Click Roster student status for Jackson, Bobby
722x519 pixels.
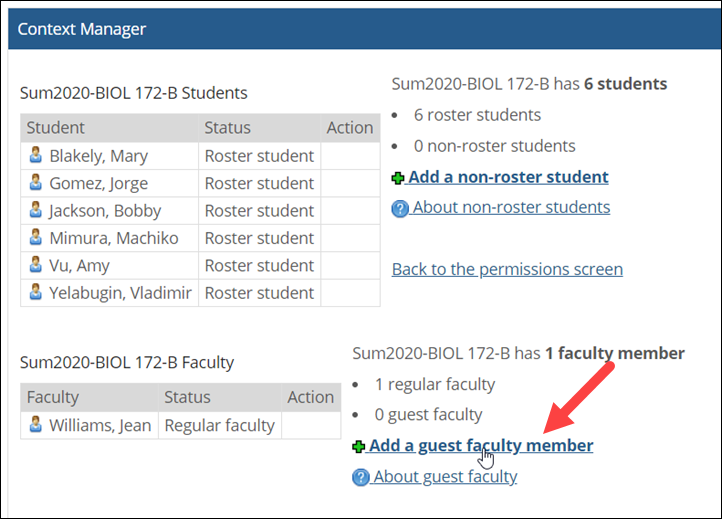pyautogui.click(x=259, y=210)
